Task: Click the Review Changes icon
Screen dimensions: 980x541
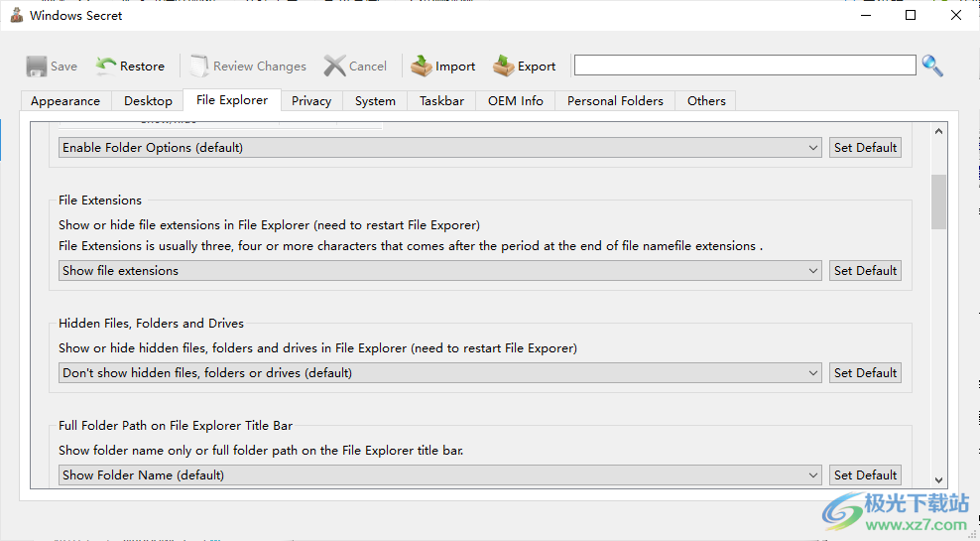Action: [199, 67]
